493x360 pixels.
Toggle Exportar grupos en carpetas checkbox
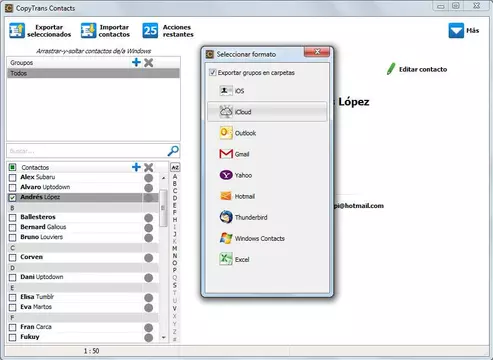212,72
